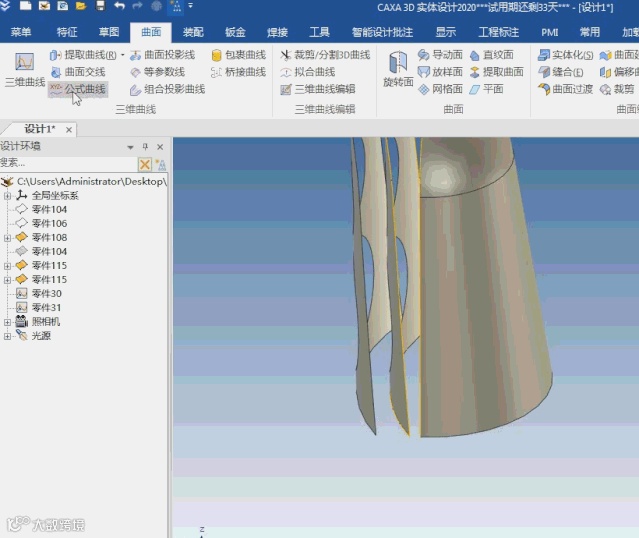The height and width of the screenshot is (538, 639).
Task: Open the 工程标注 ribbon tab
Action: pyautogui.click(x=498, y=32)
